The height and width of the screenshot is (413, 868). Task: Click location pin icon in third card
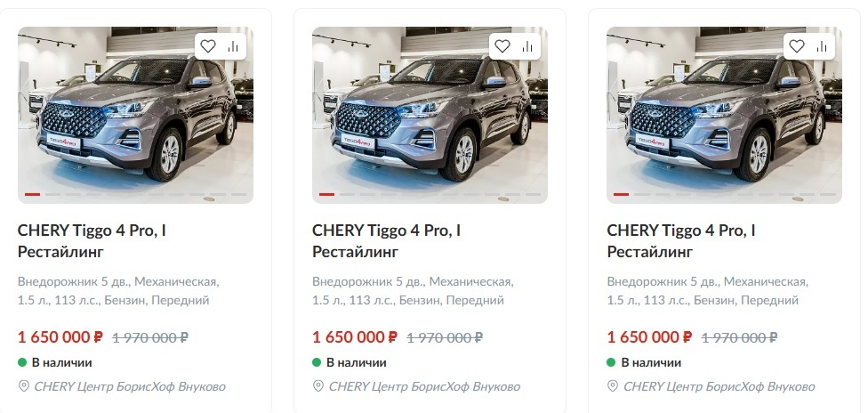click(614, 386)
